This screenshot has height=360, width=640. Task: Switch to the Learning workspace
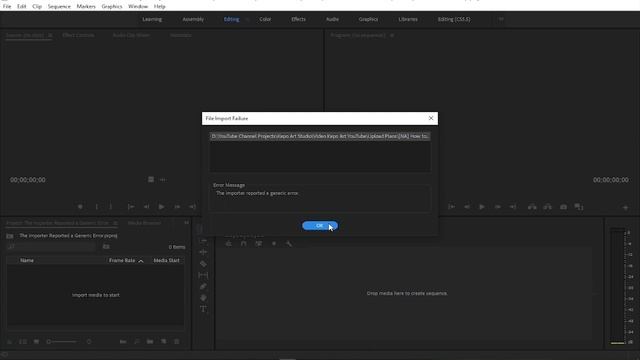(152, 19)
